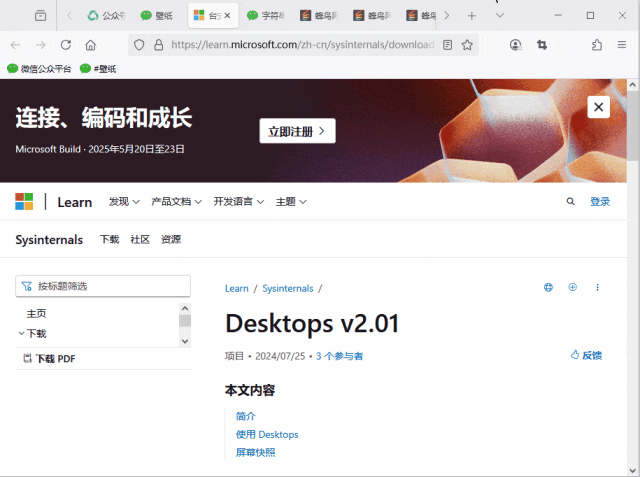
Task: Close the active Microsoft tab
Action: point(227,16)
